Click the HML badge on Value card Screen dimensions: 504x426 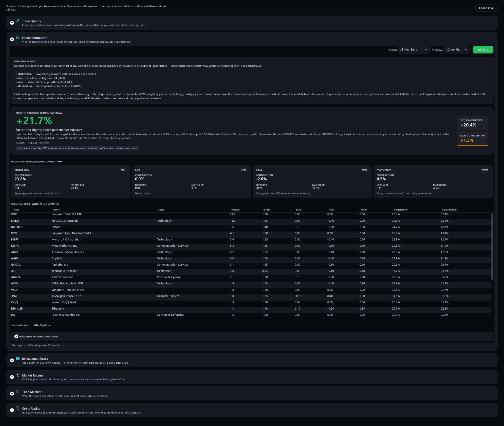pos(364,170)
